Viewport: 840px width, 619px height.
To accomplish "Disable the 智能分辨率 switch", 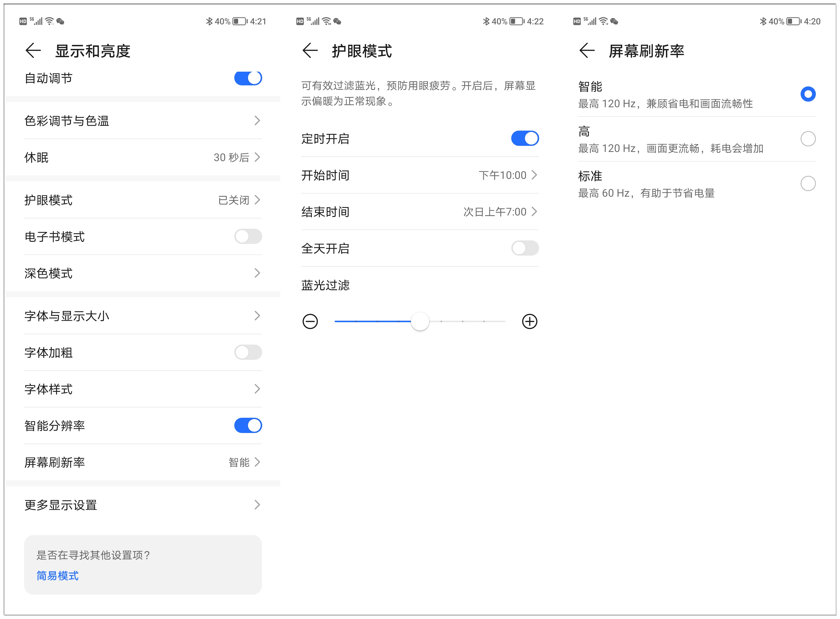I will (x=248, y=426).
